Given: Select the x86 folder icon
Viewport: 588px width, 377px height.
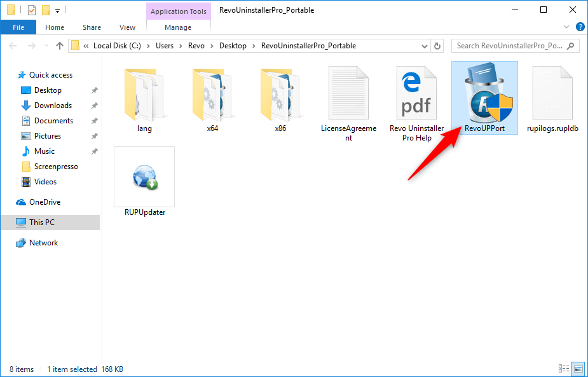Looking at the screenshot, I should click(280, 95).
